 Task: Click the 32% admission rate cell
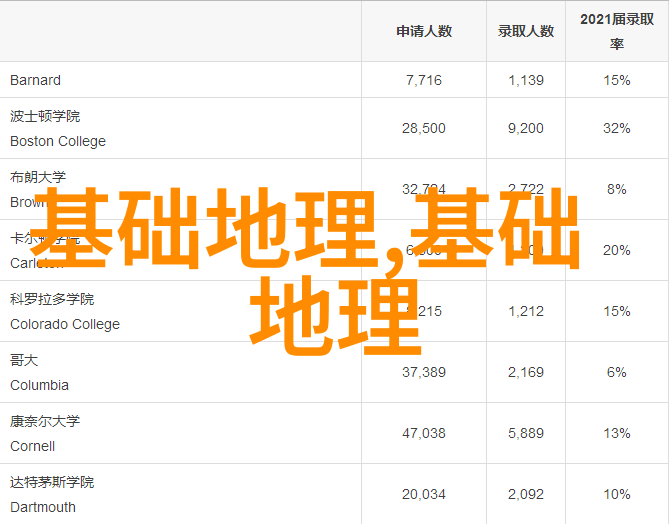point(617,128)
